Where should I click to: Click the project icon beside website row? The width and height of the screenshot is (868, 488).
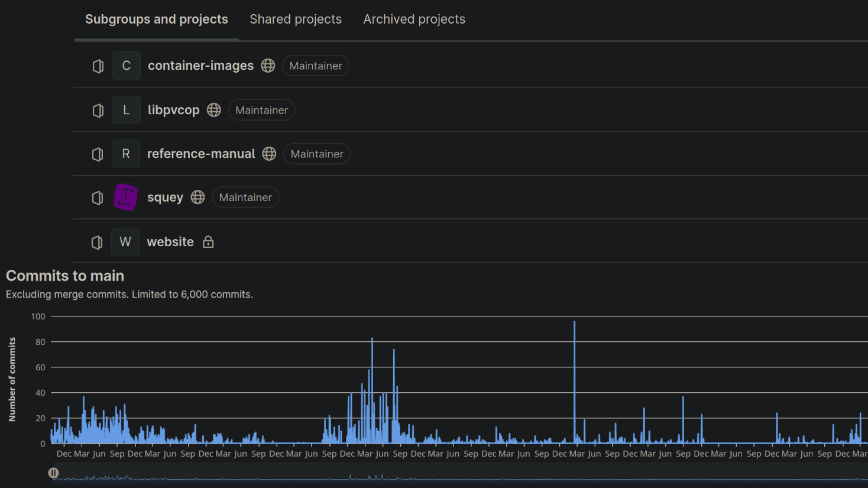click(98, 243)
